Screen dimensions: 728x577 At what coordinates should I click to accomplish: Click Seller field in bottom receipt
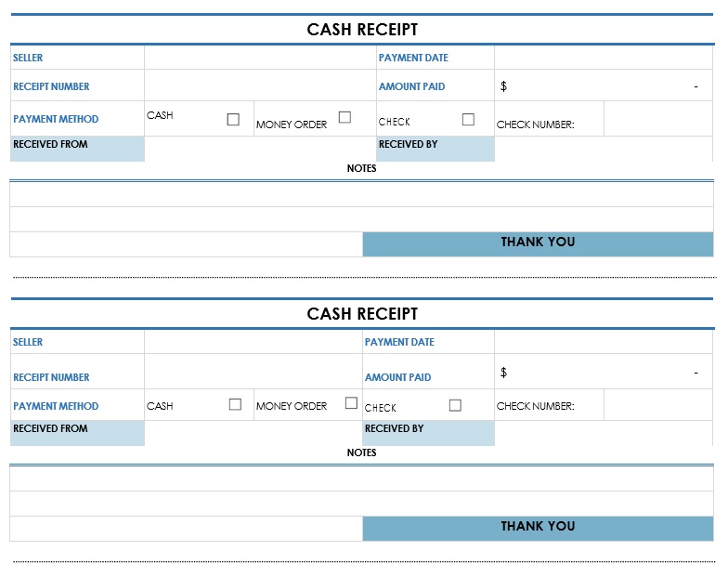click(253, 342)
